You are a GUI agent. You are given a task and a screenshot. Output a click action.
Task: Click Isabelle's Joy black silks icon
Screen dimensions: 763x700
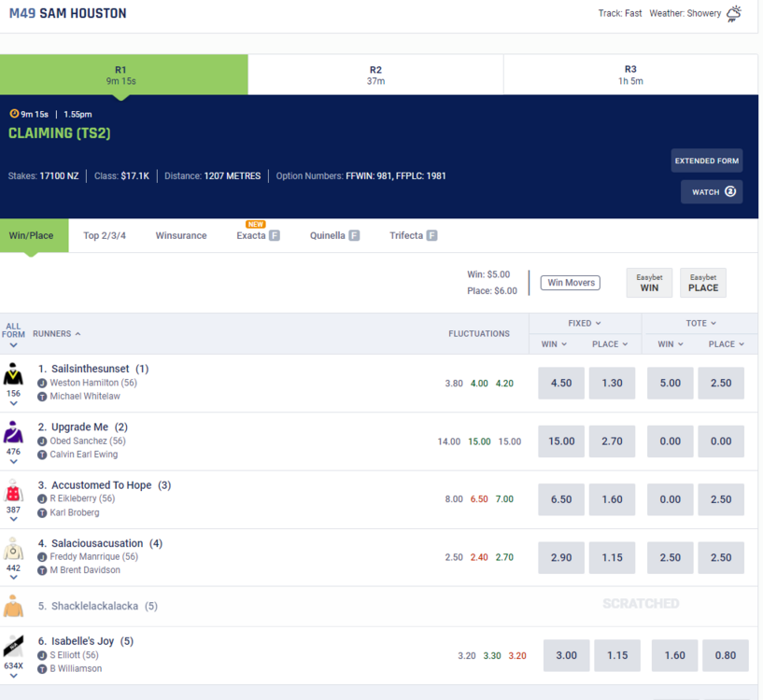(13, 646)
